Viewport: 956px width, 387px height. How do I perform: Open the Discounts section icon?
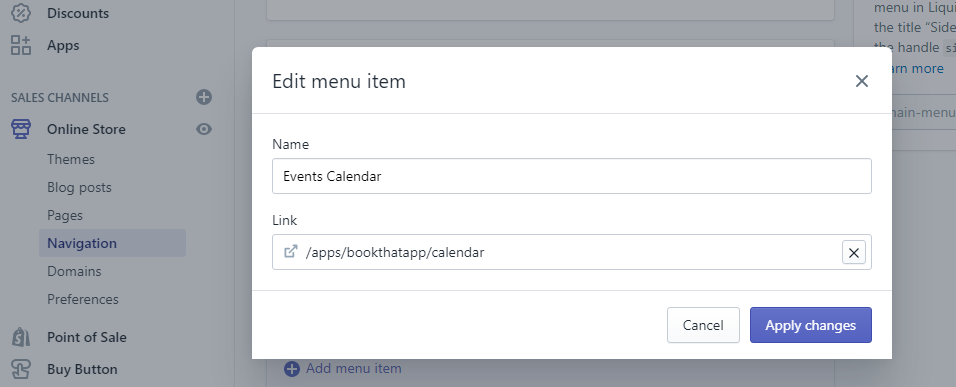(x=21, y=13)
